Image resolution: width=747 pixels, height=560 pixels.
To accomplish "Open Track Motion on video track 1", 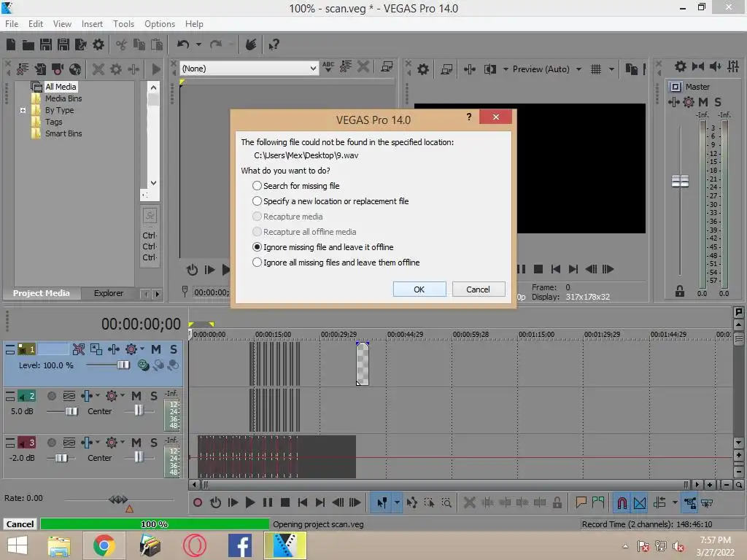I will [96, 349].
